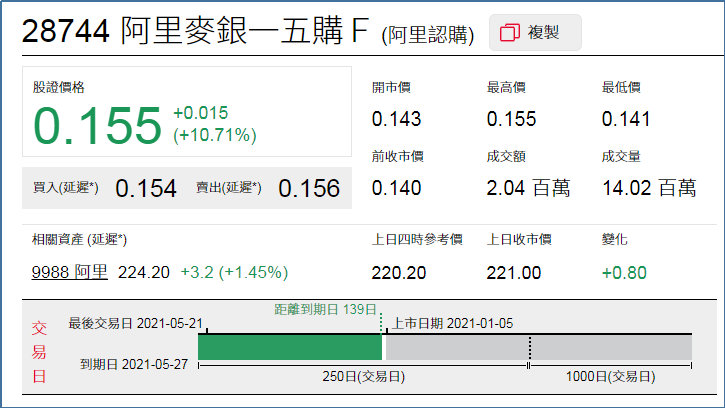Click the delayed bid price 0.154
This screenshot has height=408, width=725.
tap(146, 188)
